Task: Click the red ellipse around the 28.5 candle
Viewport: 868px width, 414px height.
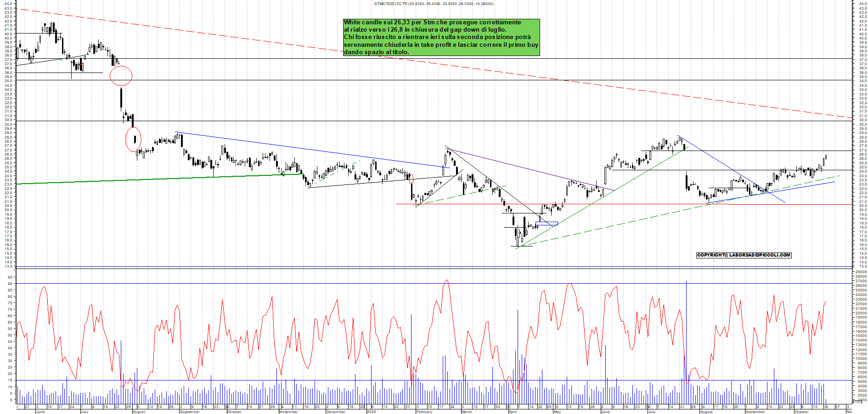Action: [134, 139]
